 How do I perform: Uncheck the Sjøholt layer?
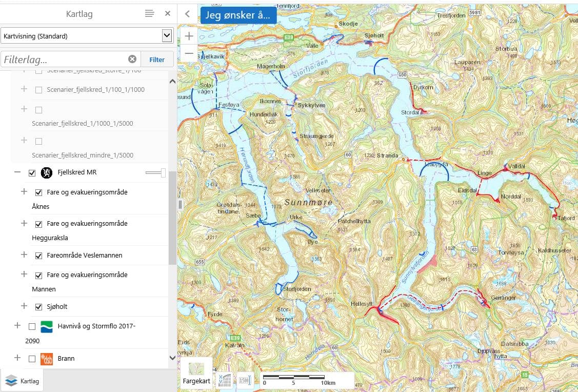point(38,306)
